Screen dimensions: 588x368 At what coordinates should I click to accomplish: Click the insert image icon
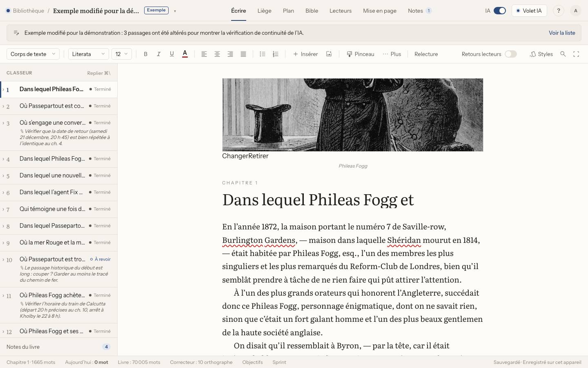click(x=329, y=54)
